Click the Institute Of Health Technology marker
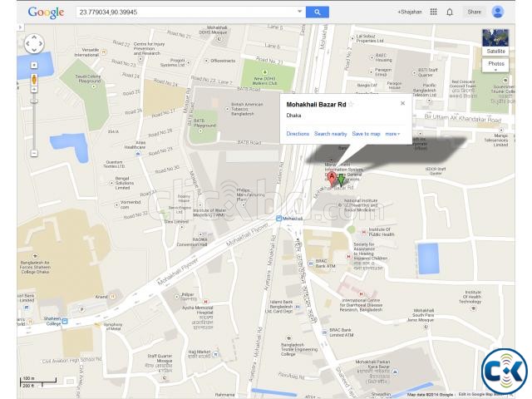This screenshot has height=399, width=532. click(474, 308)
